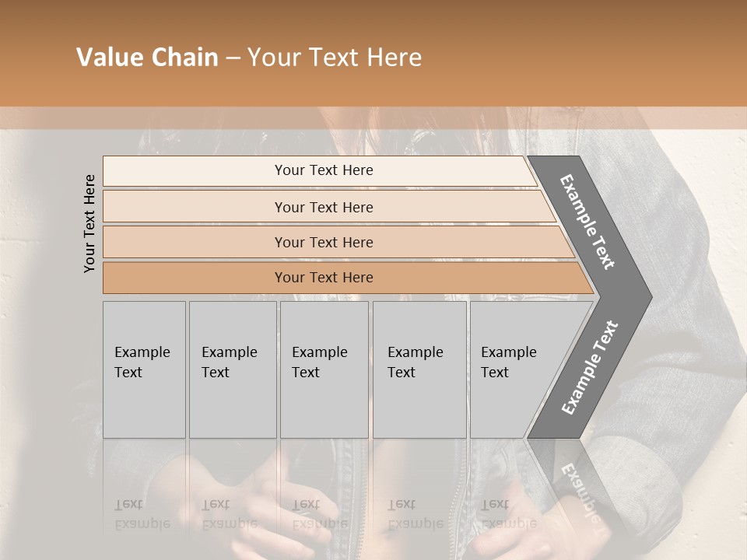Select the fourth gray "Example Text" box from left

[419, 369]
